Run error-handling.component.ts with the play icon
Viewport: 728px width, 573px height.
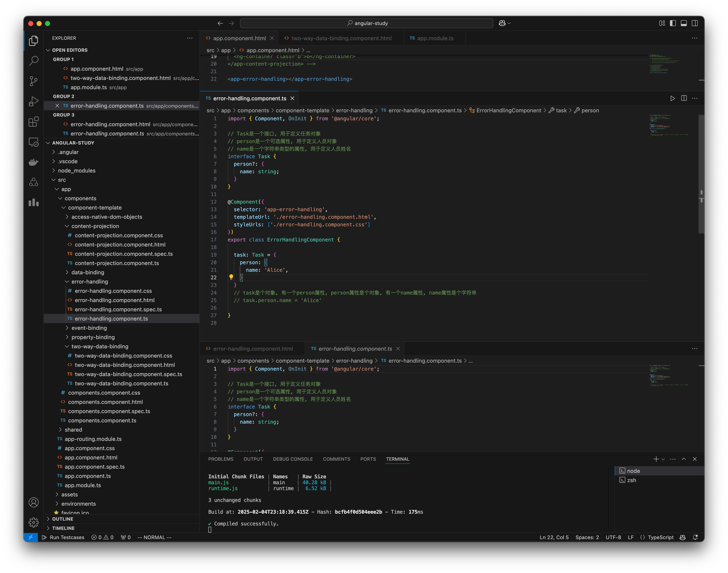point(672,98)
